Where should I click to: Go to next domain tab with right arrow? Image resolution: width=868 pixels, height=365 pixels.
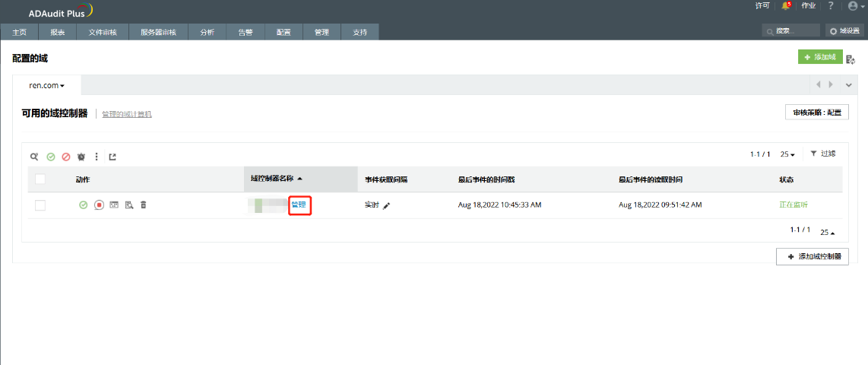(830, 84)
